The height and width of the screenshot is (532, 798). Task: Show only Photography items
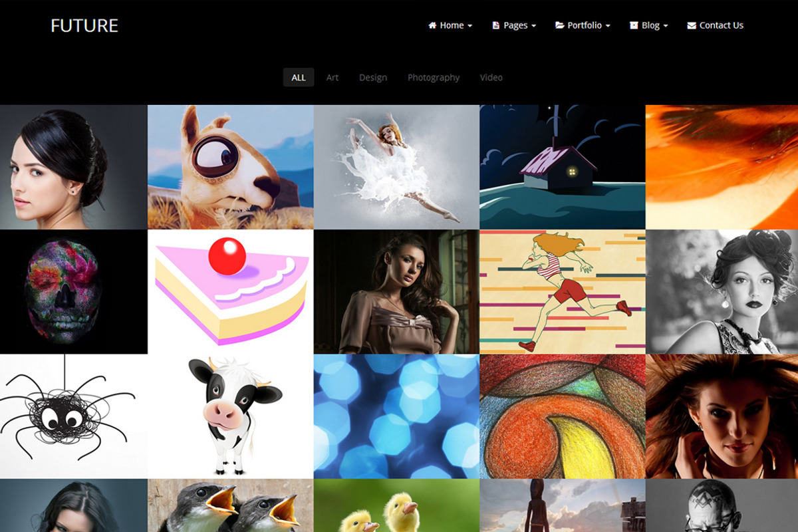[434, 77]
